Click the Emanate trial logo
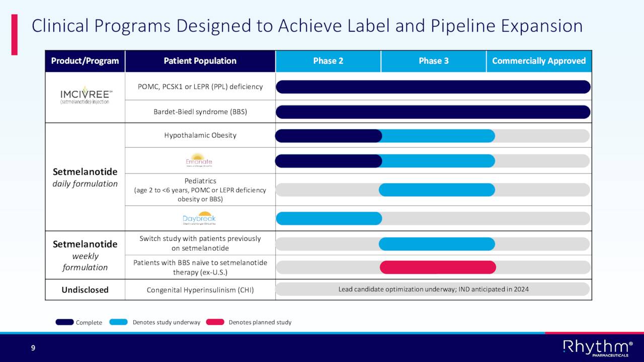Screen dimensions: 644x362 pos(200,160)
